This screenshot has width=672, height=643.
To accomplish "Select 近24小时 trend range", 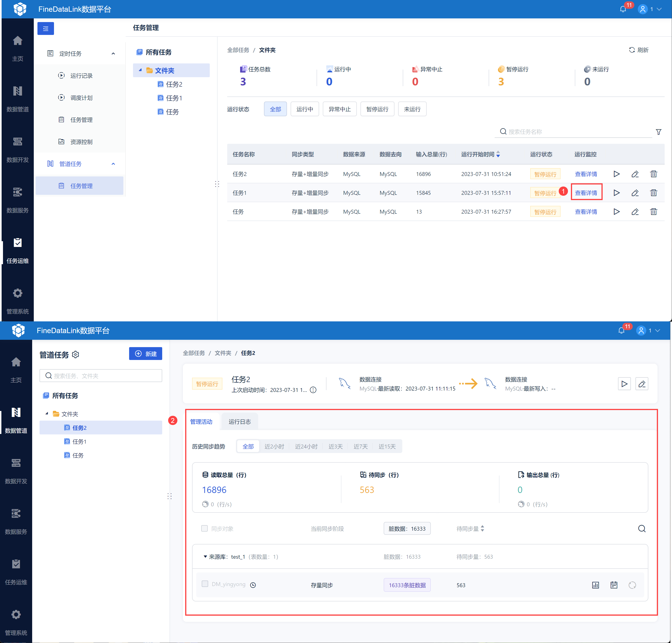I will pyautogui.click(x=306, y=446).
